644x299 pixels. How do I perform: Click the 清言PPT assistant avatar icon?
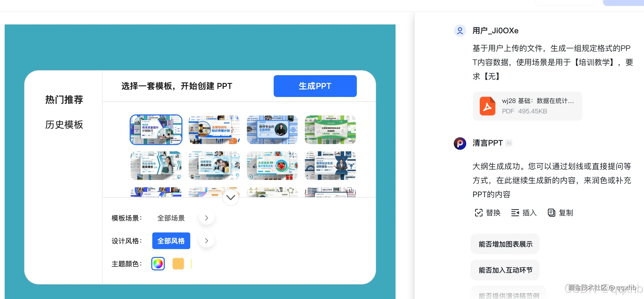[460, 143]
